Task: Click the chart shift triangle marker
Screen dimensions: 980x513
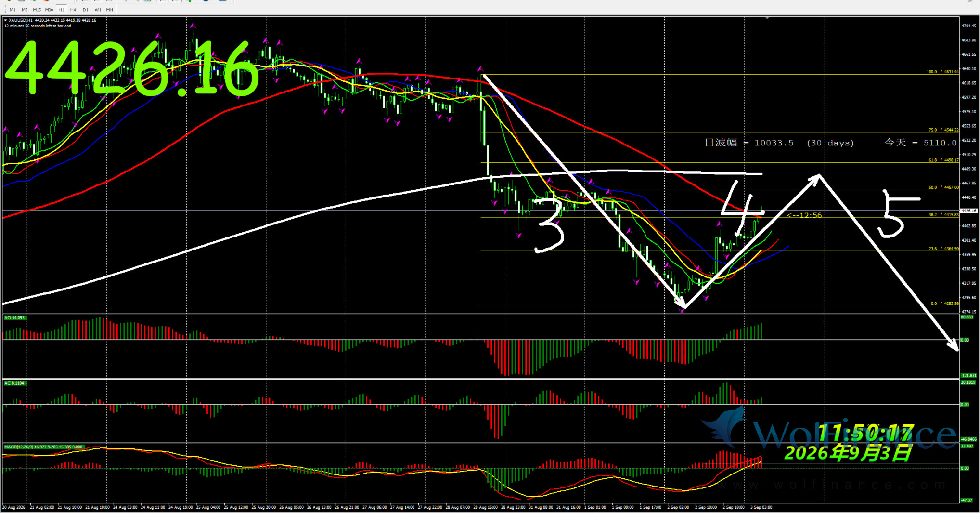Action: point(767,18)
